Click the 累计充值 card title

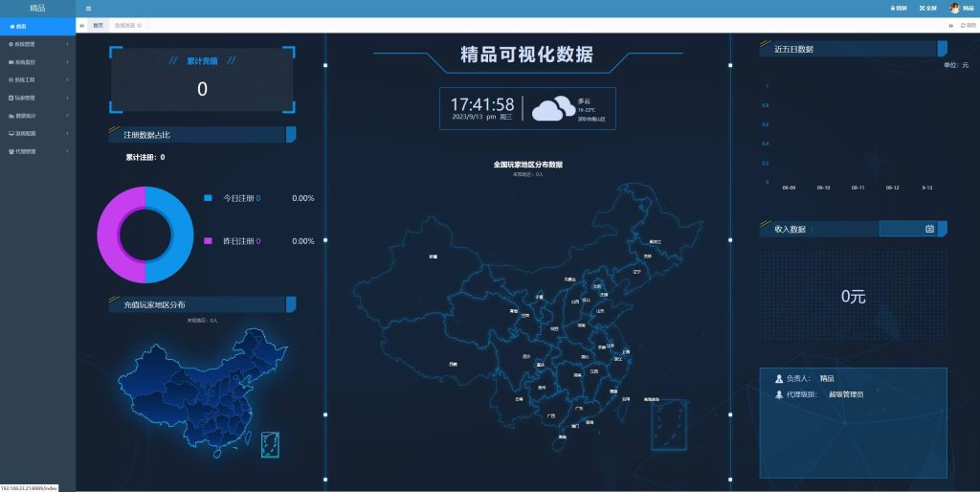[x=202, y=61]
